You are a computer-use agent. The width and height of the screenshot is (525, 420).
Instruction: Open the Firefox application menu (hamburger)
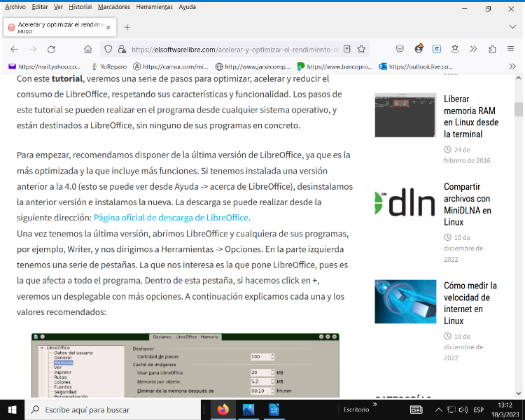(x=512, y=49)
